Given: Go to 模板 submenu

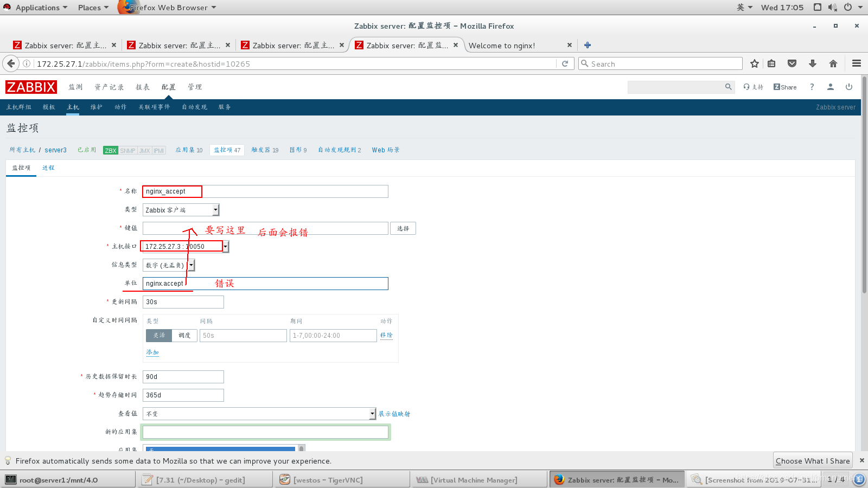Looking at the screenshot, I should (x=49, y=107).
